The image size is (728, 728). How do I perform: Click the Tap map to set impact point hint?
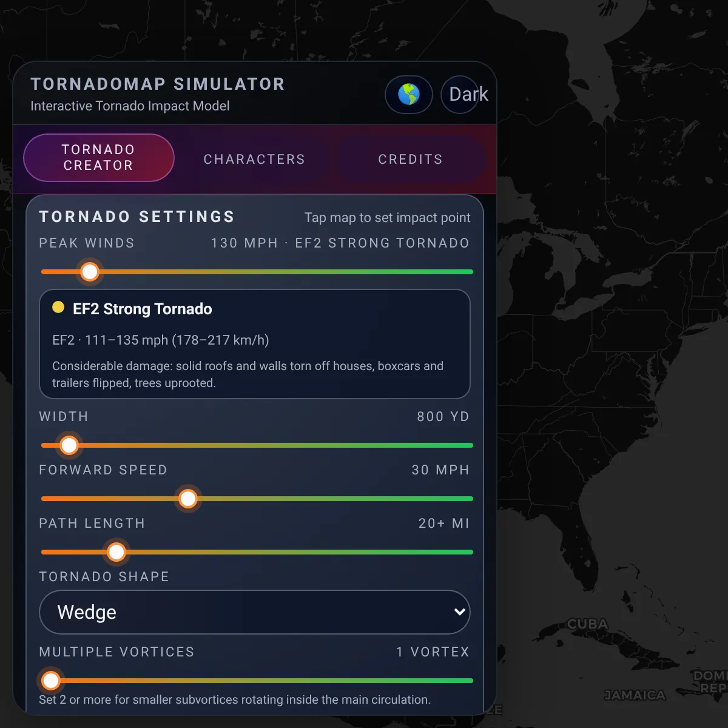click(387, 217)
